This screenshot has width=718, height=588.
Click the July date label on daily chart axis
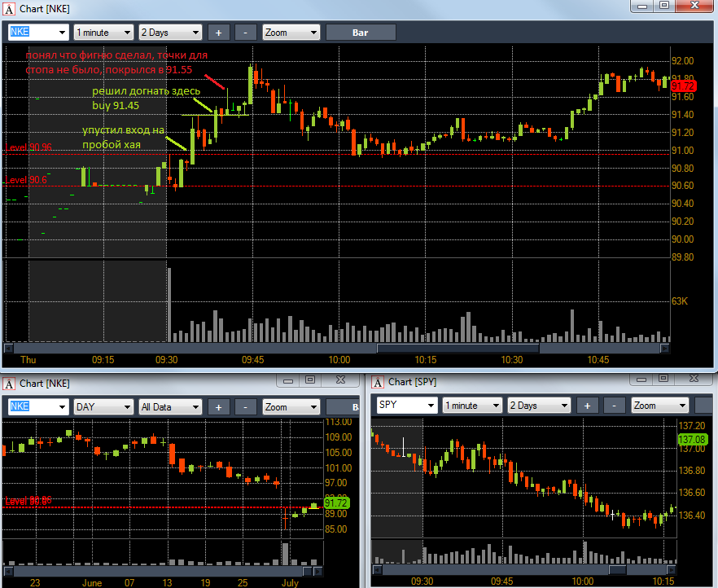tap(290, 583)
